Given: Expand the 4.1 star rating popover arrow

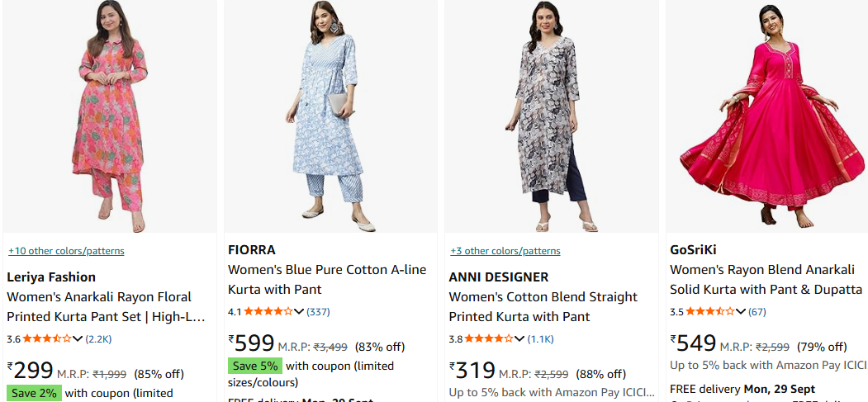Looking at the screenshot, I should (299, 311).
